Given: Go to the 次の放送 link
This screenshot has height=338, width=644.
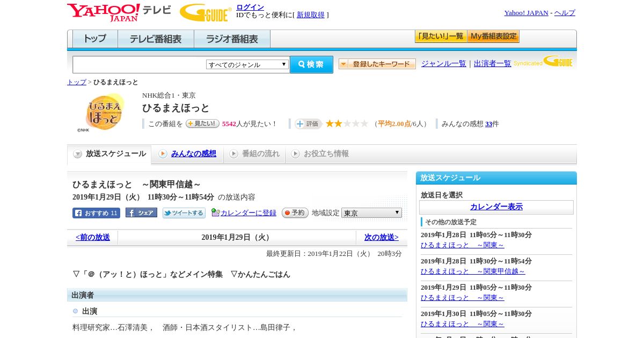Looking at the screenshot, I should [382, 238].
